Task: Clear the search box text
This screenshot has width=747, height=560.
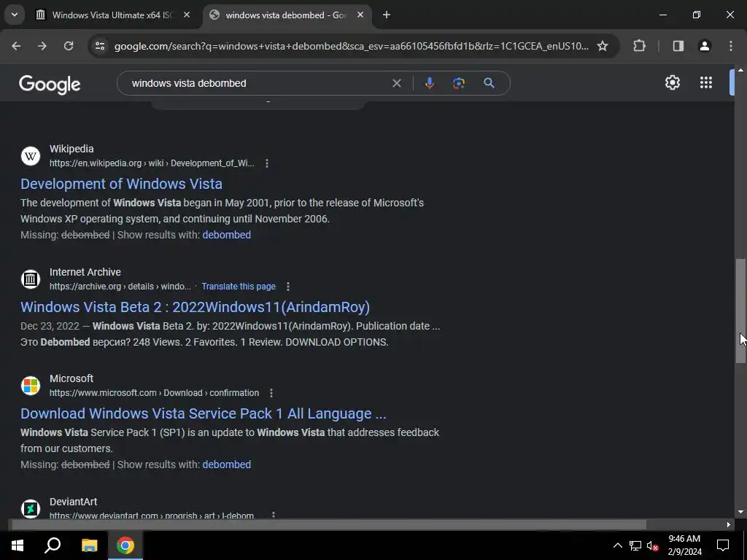Action: click(x=396, y=83)
